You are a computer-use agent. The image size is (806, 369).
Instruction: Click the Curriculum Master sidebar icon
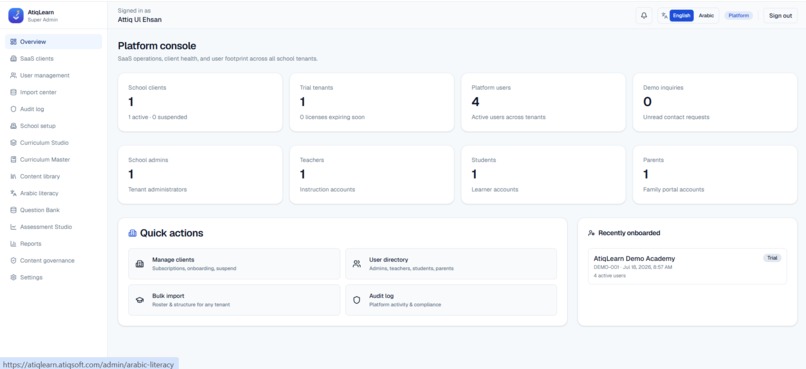[13, 159]
